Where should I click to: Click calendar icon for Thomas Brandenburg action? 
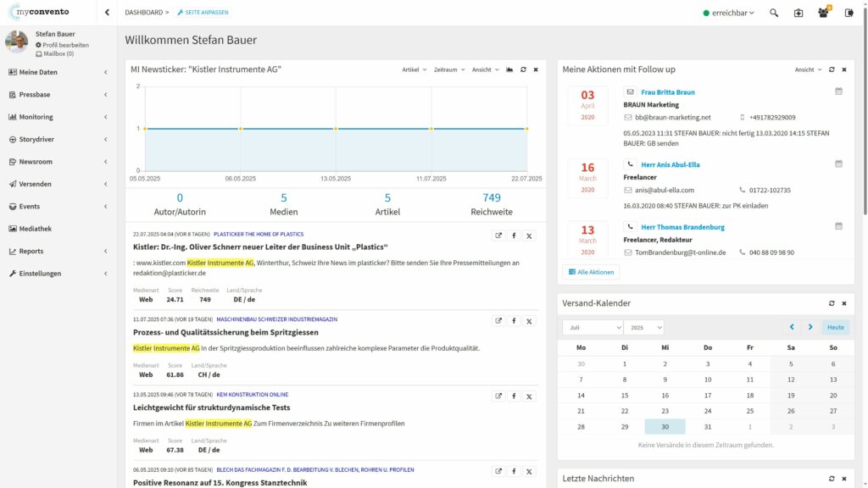coord(838,226)
